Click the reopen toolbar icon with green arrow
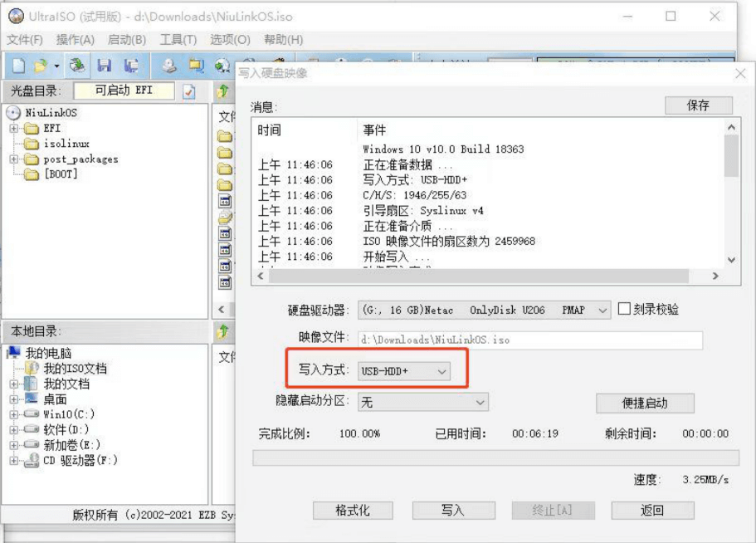756x543 pixels. point(77,66)
